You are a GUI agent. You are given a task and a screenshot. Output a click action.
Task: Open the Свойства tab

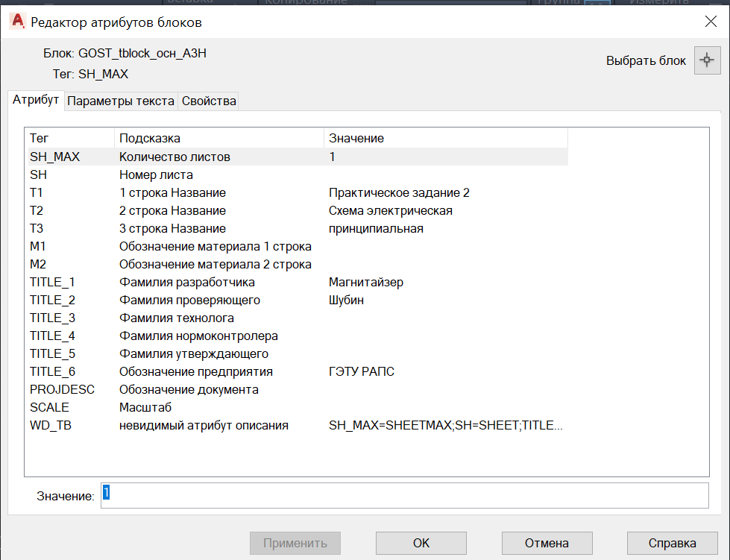pos(209,101)
